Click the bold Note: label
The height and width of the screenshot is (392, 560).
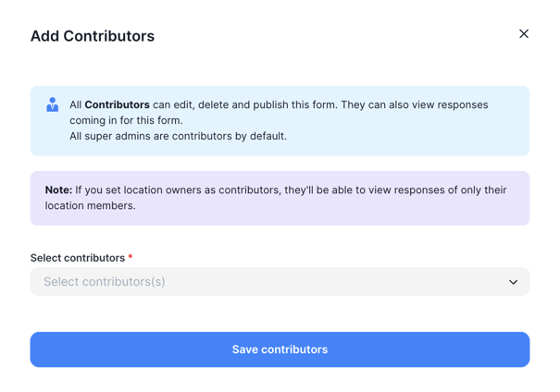tap(58, 190)
